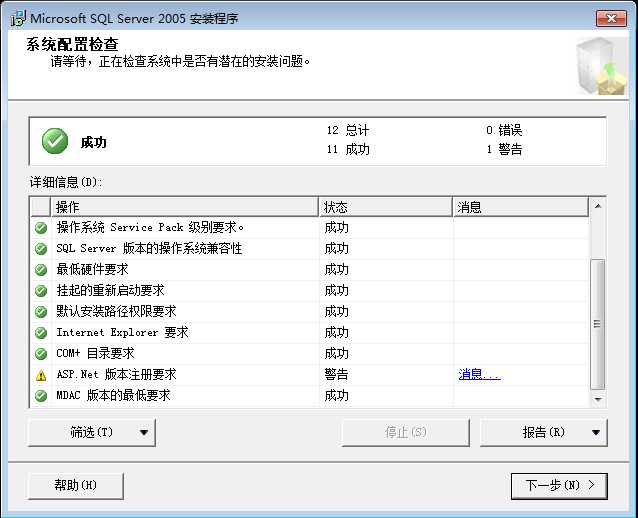
Task: Sort by the 操作 column header
Action: [x=184, y=207]
